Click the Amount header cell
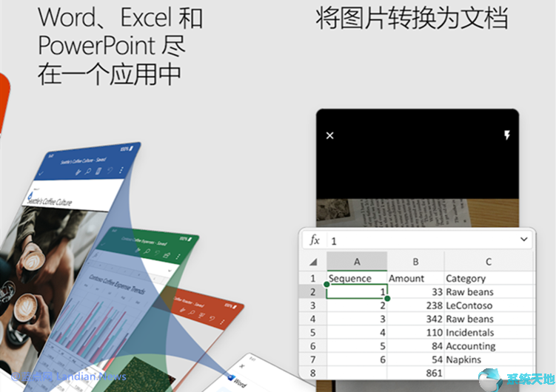The image size is (556, 392). pos(415,278)
